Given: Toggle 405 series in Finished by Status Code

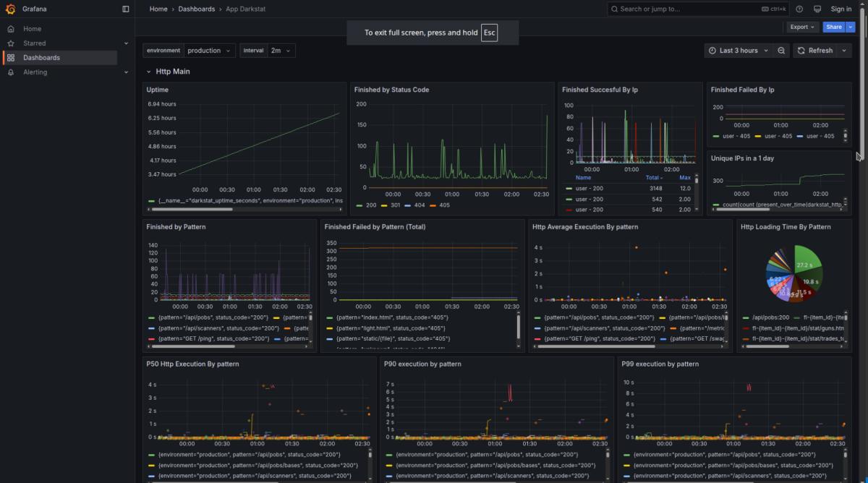Looking at the screenshot, I should [443, 205].
